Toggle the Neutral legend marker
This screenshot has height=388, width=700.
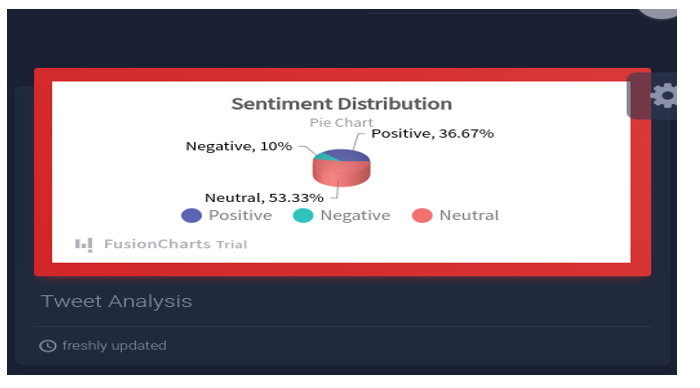422,216
